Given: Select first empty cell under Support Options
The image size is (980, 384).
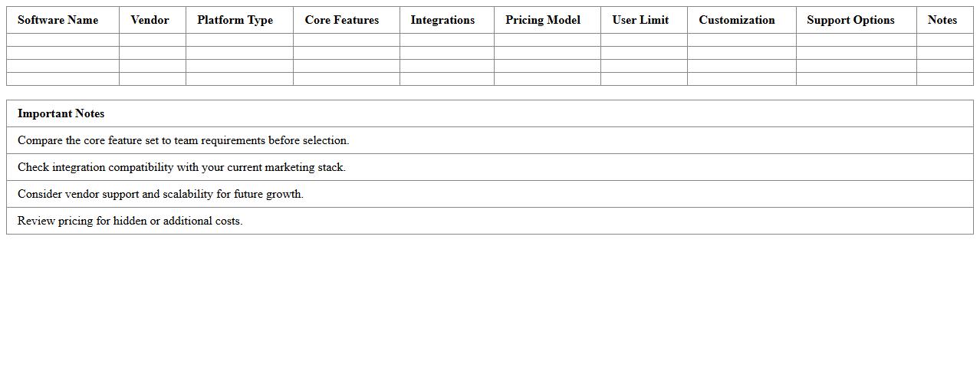Looking at the screenshot, I should 856,40.
